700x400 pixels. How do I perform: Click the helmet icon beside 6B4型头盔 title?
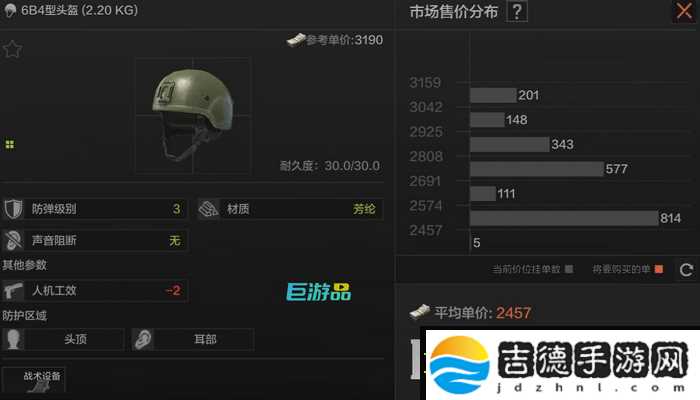[10, 11]
